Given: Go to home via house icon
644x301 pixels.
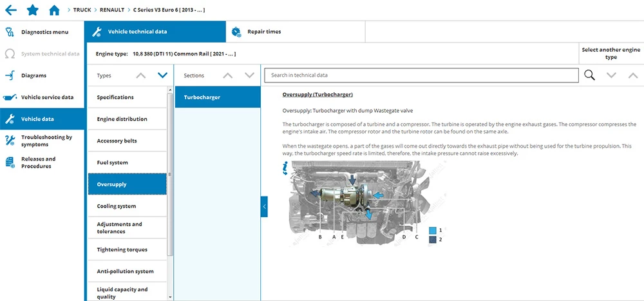Looking at the screenshot, I should (x=54, y=10).
